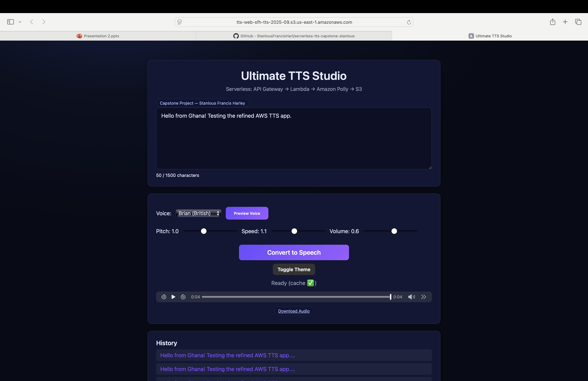Viewport: 588px width, 381px height.
Task: Click the audio elapsed time 0:04 left
Action: (195, 297)
